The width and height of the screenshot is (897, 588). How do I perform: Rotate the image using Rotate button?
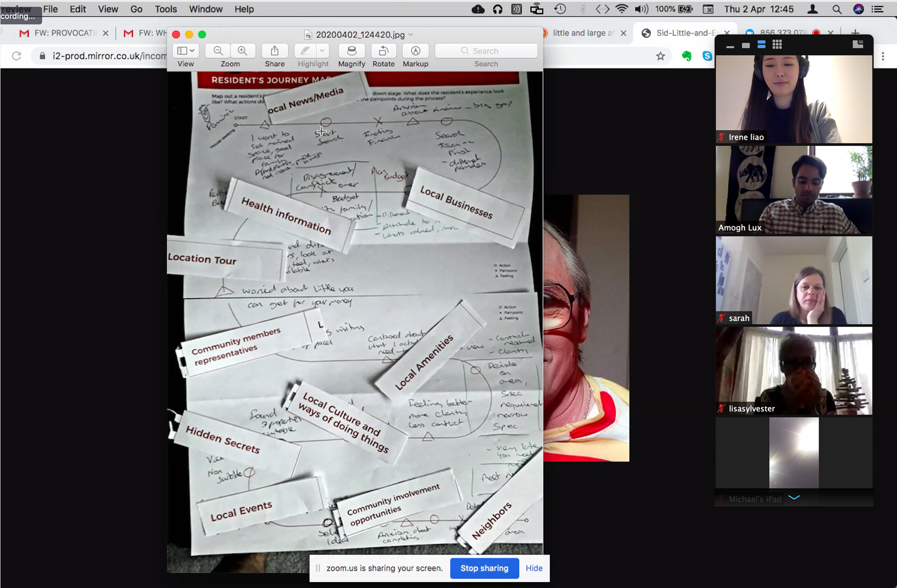384,51
